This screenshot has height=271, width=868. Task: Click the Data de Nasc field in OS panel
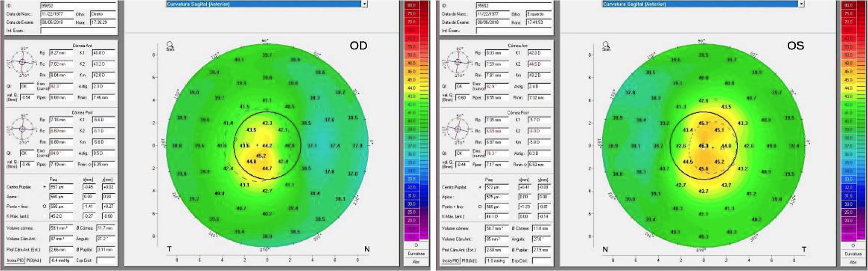click(493, 14)
